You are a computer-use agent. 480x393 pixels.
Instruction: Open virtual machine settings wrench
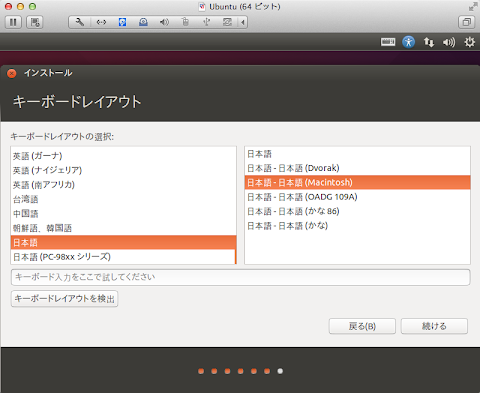[x=80, y=22]
